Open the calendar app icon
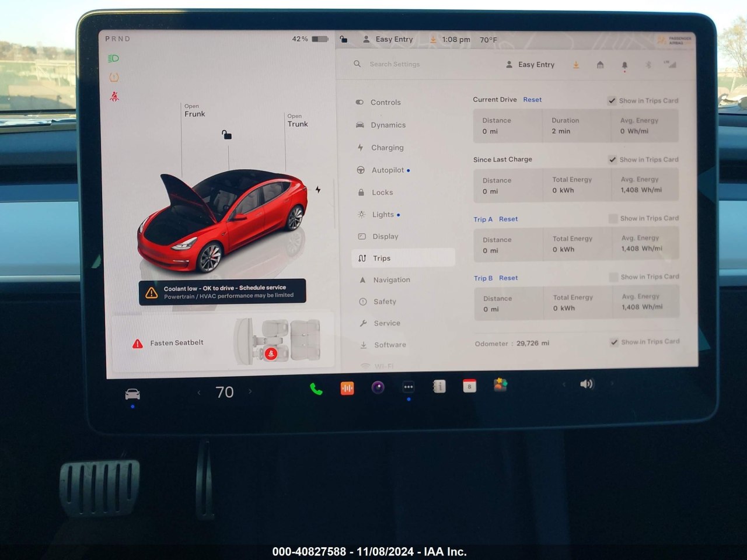This screenshot has width=747, height=560. point(469,386)
